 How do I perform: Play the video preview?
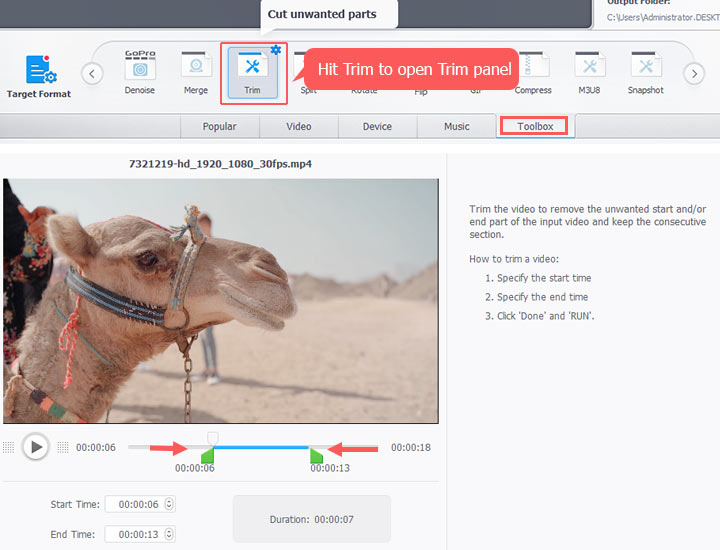(x=35, y=447)
